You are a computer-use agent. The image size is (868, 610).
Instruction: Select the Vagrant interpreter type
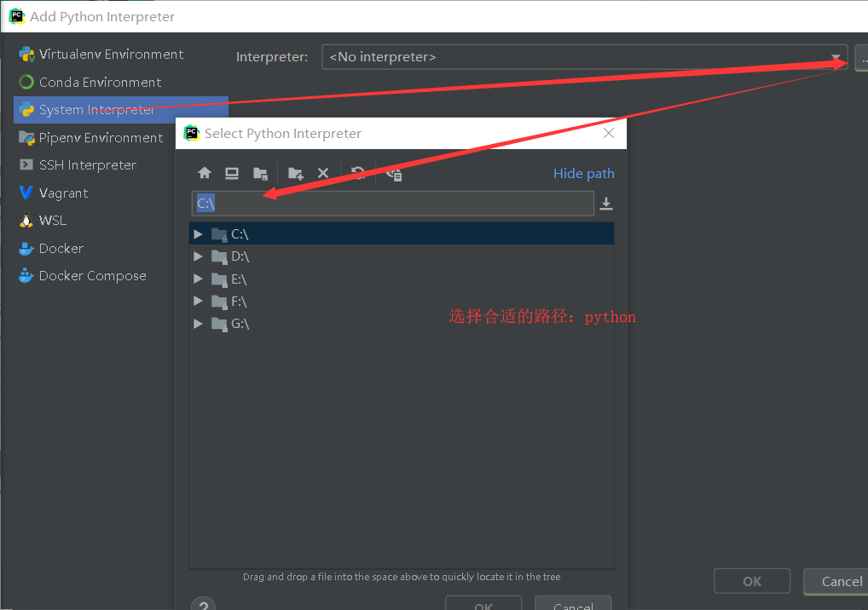point(53,193)
